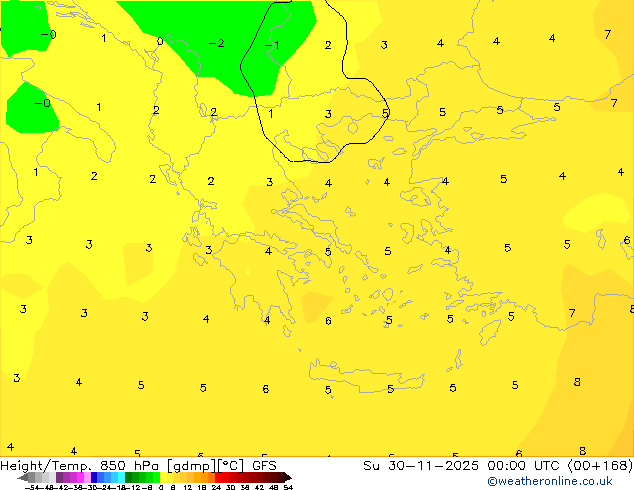Pick the dark maroon right-arrow end of the colour scale
Screen dimensions: 634x490
tap(288, 478)
